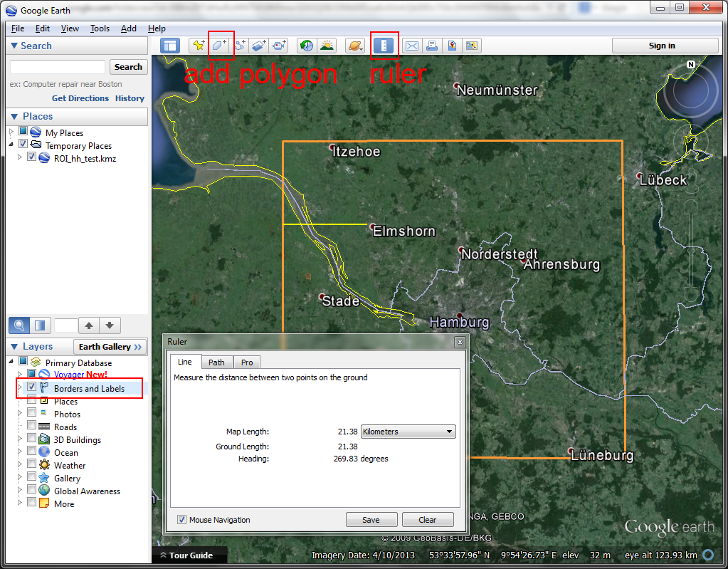Expand the More layer node

point(19,502)
